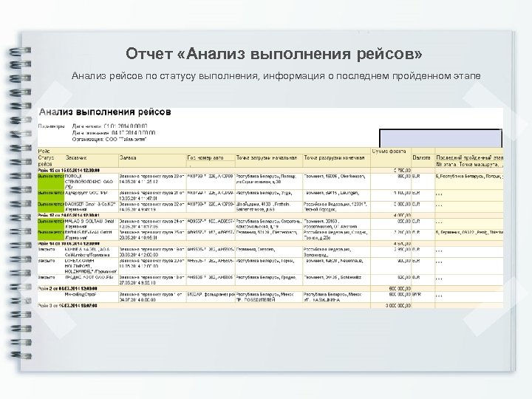Click the slide title «Анализ выполнения рейсов»

pyautogui.click(x=274, y=54)
